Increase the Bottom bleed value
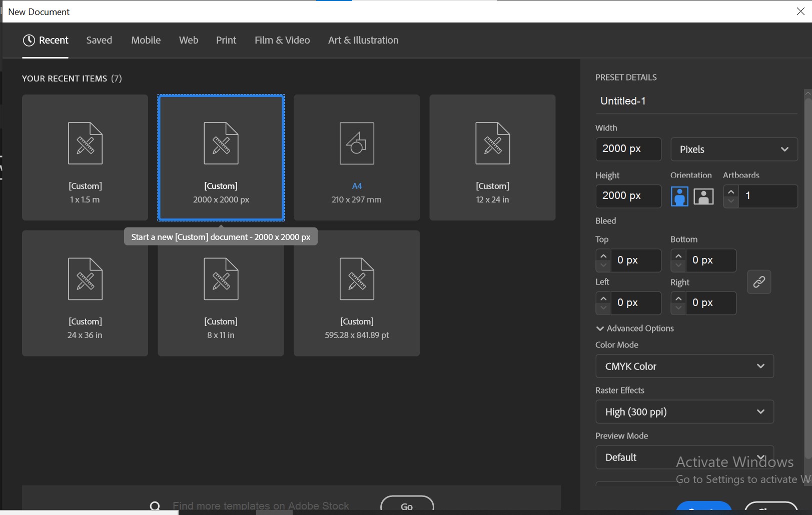 click(x=678, y=256)
